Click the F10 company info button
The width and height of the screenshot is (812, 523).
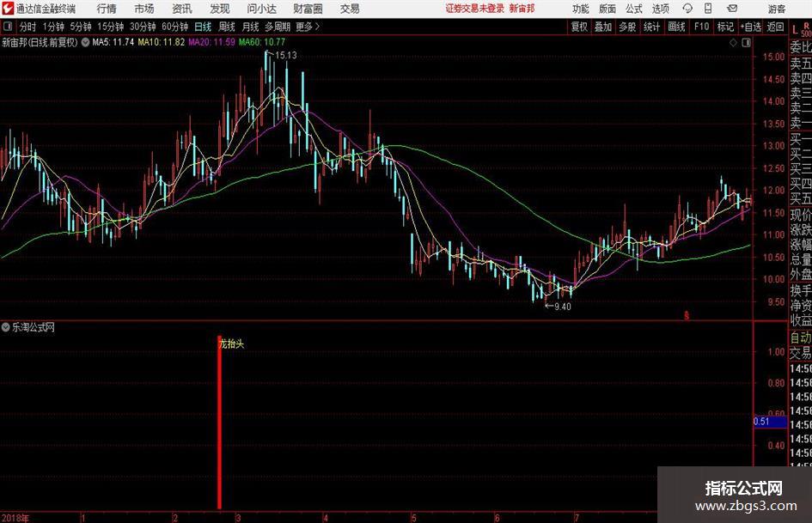701,27
